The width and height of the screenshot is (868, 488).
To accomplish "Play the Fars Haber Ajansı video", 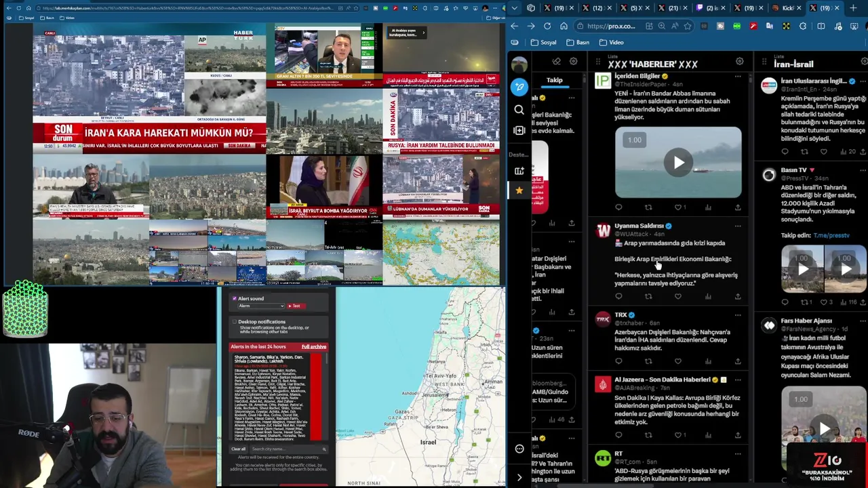I will [x=824, y=428].
